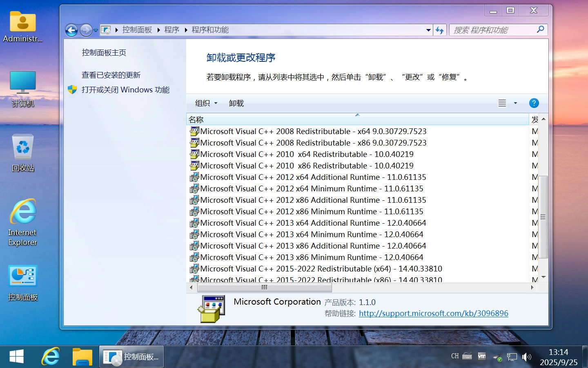Open 控制面板 from the desktop

(22, 282)
